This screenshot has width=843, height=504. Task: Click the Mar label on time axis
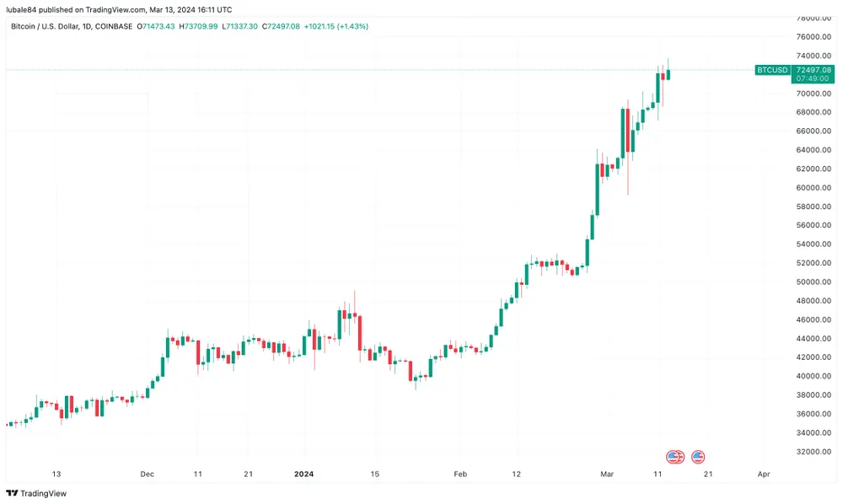tap(608, 474)
